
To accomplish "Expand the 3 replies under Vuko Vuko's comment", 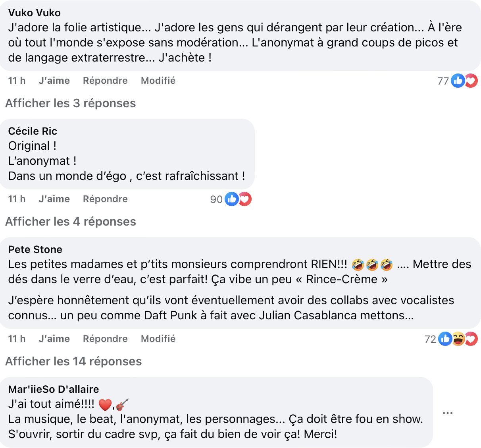I will pos(70,103).
